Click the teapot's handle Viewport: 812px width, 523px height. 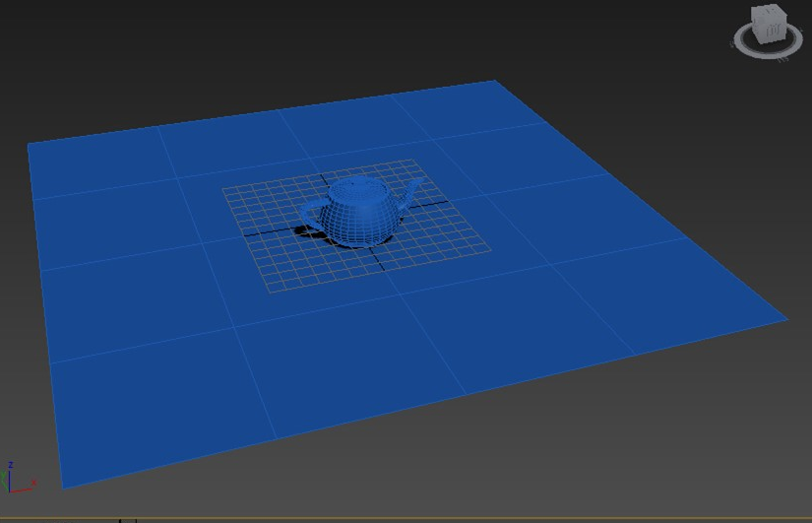[310, 216]
